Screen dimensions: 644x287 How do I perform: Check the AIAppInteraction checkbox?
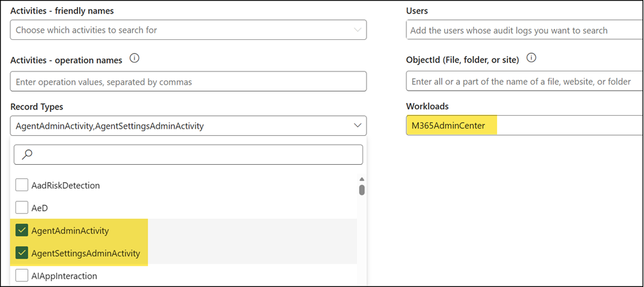pos(21,276)
